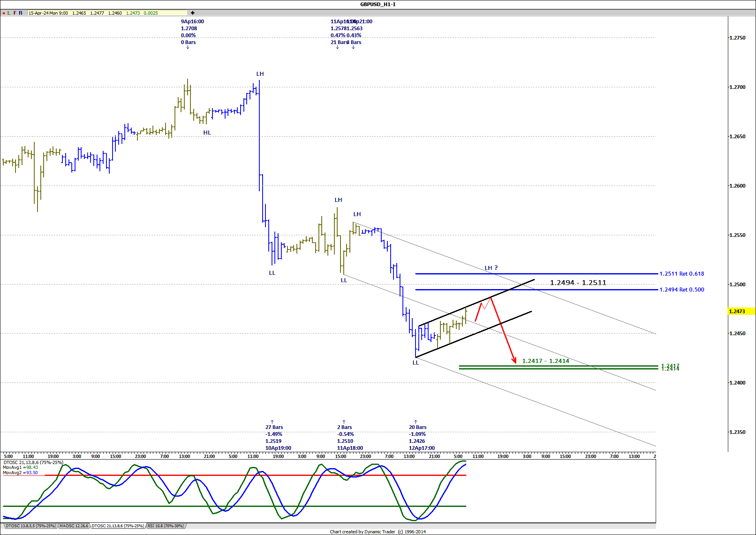Select the blue 0.618 retracement line
Viewport: 756px width, 535px height.
pos(537,274)
